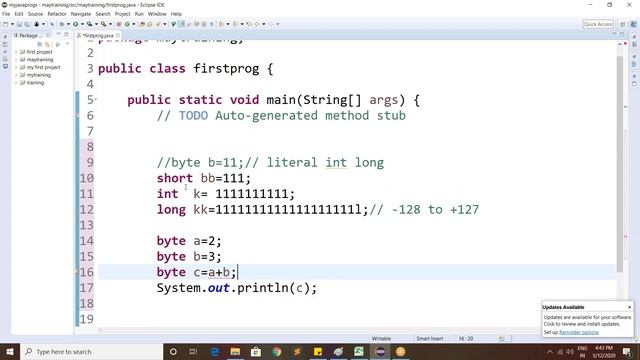This screenshot has height=360, width=640.
Task: Open the Open Perspective icon
Action: [623, 24]
